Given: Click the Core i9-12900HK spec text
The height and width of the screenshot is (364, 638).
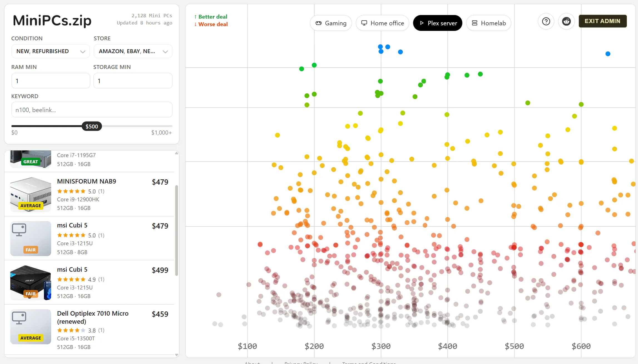Looking at the screenshot, I should pyautogui.click(x=78, y=199).
